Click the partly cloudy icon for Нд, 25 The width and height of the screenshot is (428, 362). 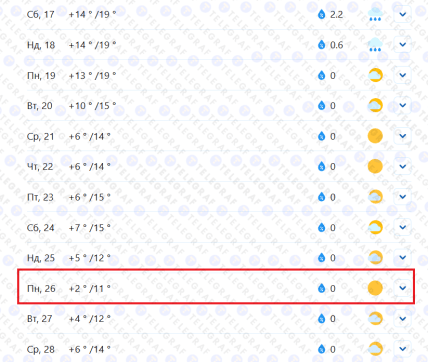point(375,258)
